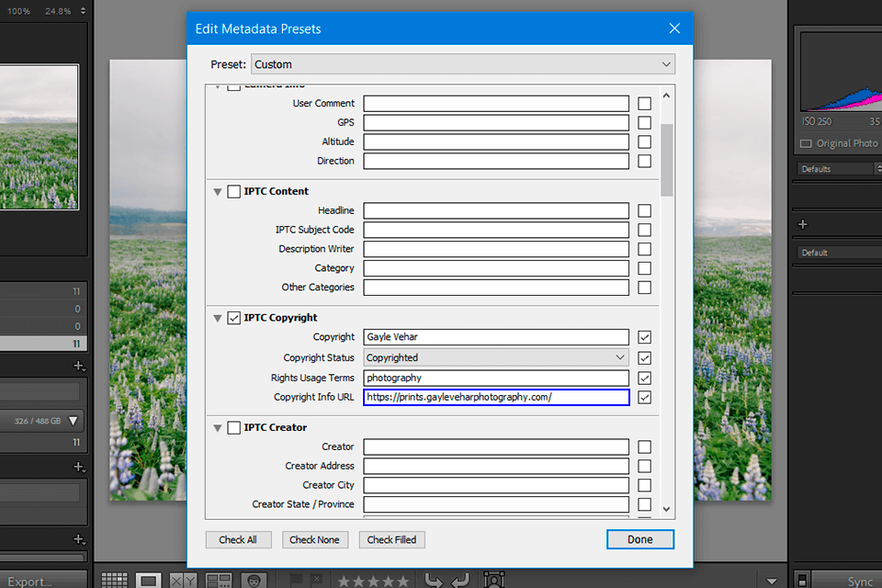Click the Done button
The image size is (882, 588).
[640, 539]
